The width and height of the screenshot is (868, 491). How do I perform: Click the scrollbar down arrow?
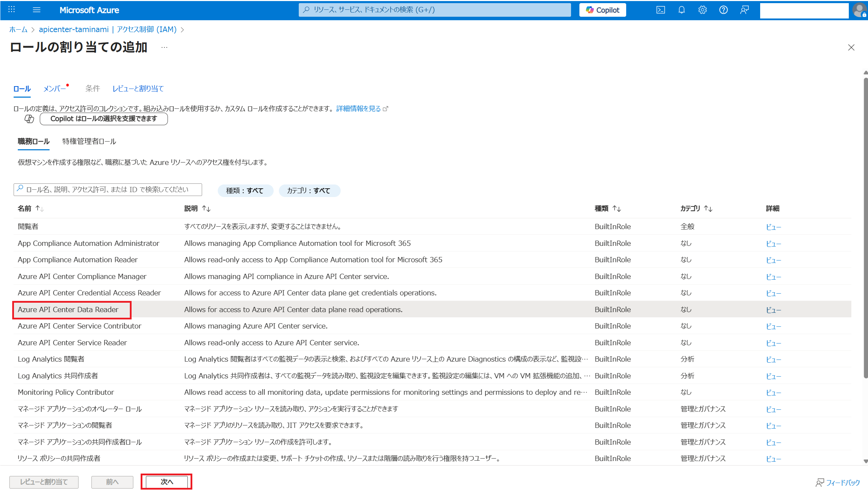865,461
